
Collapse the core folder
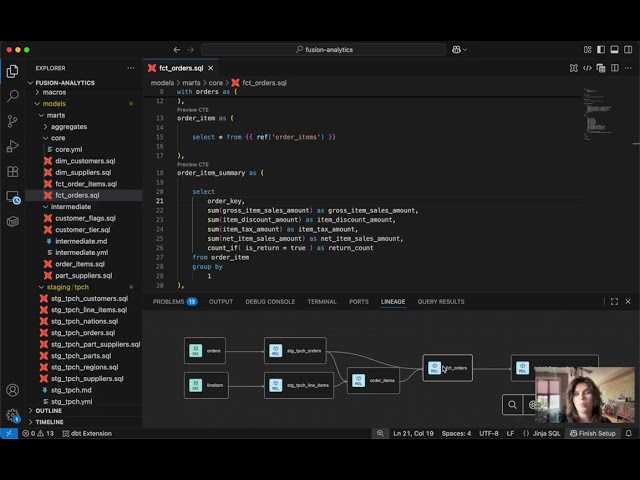(58, 138)
